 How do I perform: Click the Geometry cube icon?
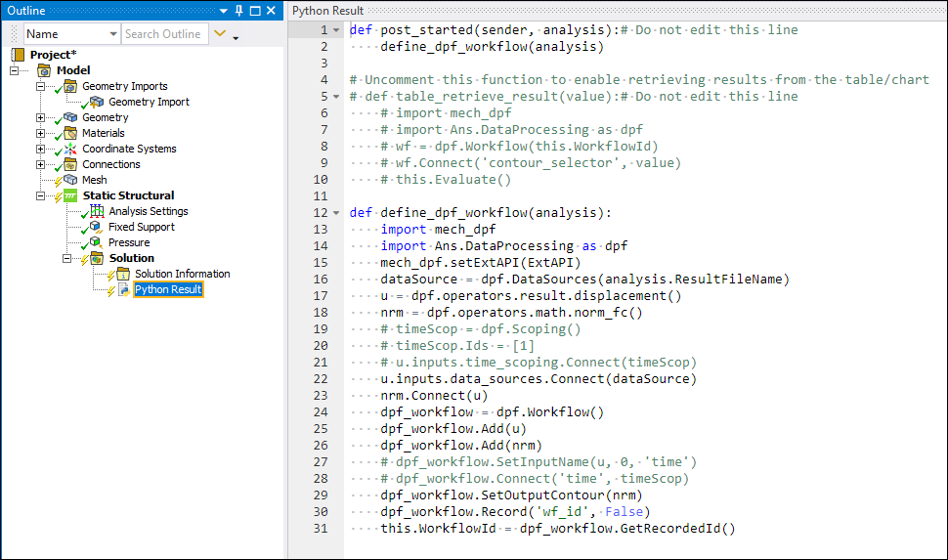tap(70, 117)
